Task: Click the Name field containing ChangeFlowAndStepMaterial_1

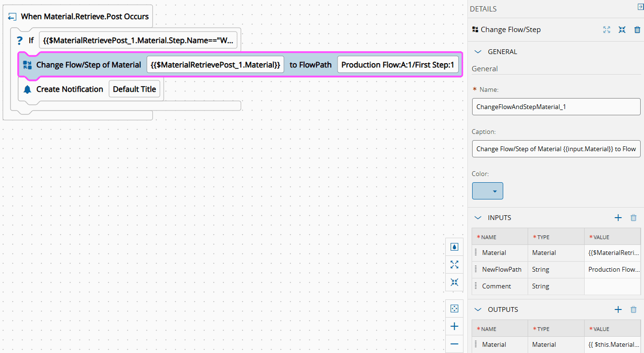Action: (x=556, y=107)
